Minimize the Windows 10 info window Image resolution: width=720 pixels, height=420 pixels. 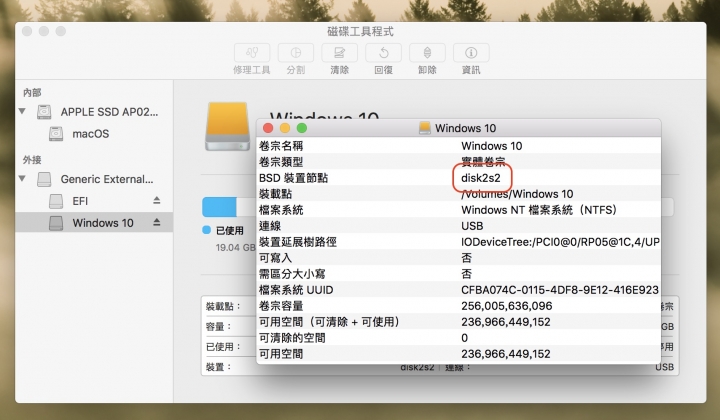tap(285, 128)
